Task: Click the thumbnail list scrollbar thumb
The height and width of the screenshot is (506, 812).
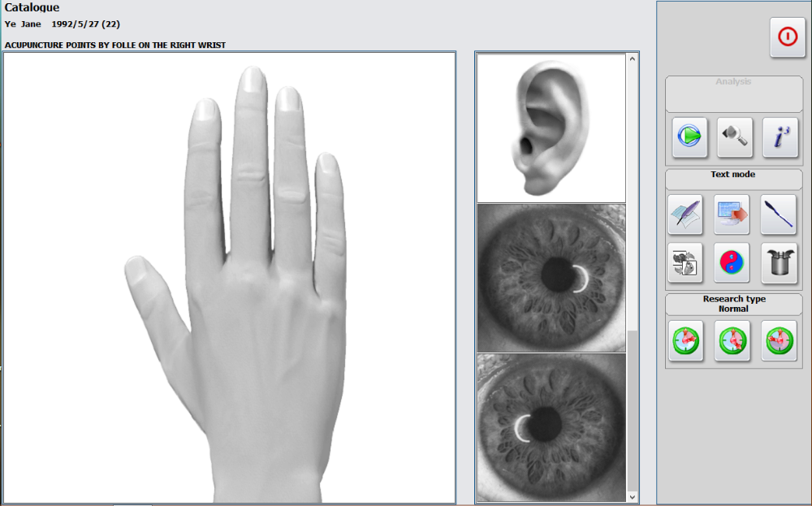Action: [633, 410]
